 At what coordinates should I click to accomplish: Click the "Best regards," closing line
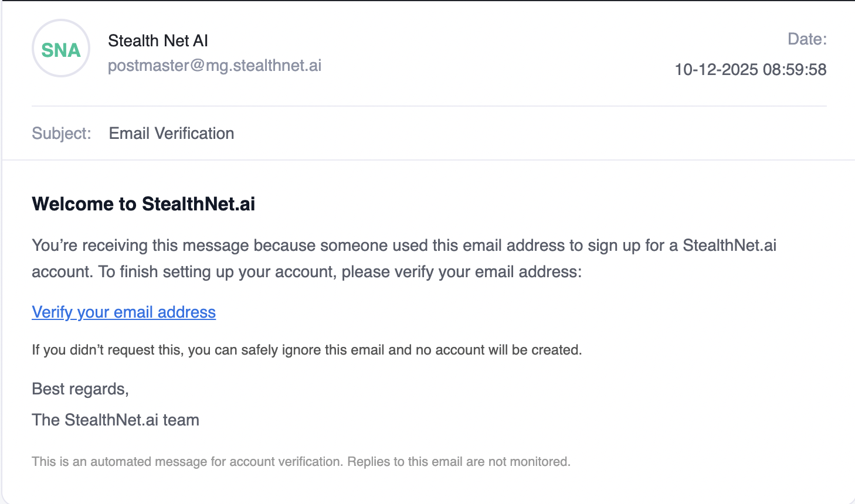[80, 389]
